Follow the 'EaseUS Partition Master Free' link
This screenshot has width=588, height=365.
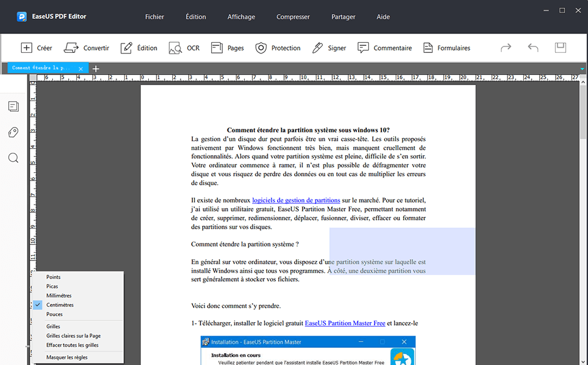pos(345,323)
